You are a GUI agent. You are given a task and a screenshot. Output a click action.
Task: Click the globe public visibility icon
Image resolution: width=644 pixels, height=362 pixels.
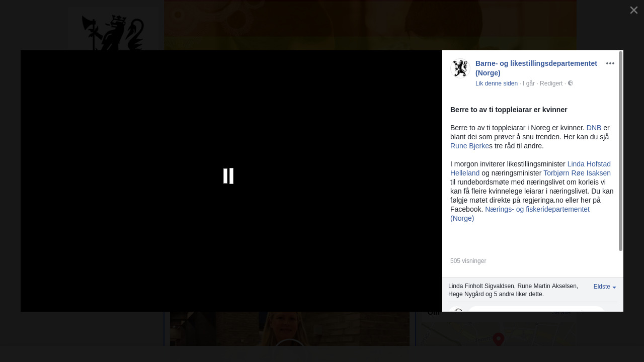pos(571,83)
